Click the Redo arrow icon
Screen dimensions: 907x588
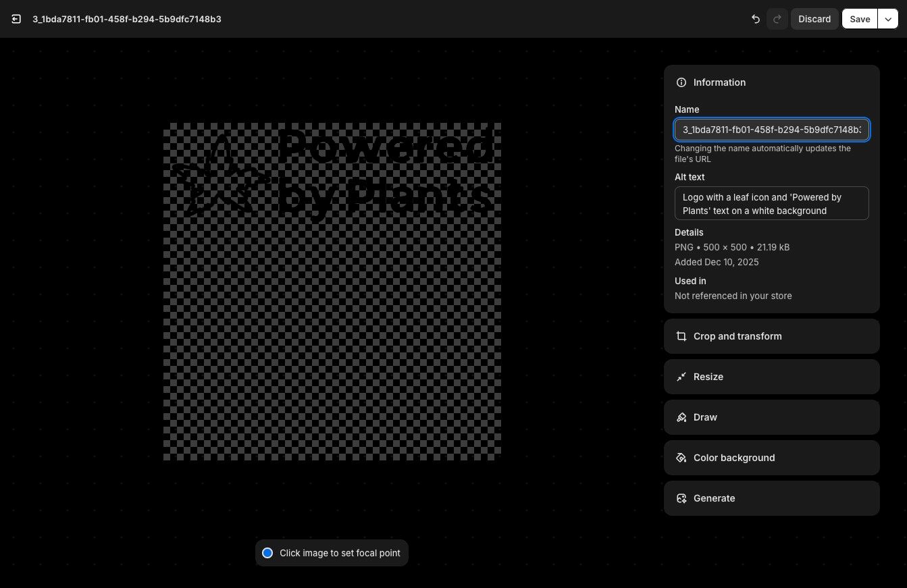777,19
